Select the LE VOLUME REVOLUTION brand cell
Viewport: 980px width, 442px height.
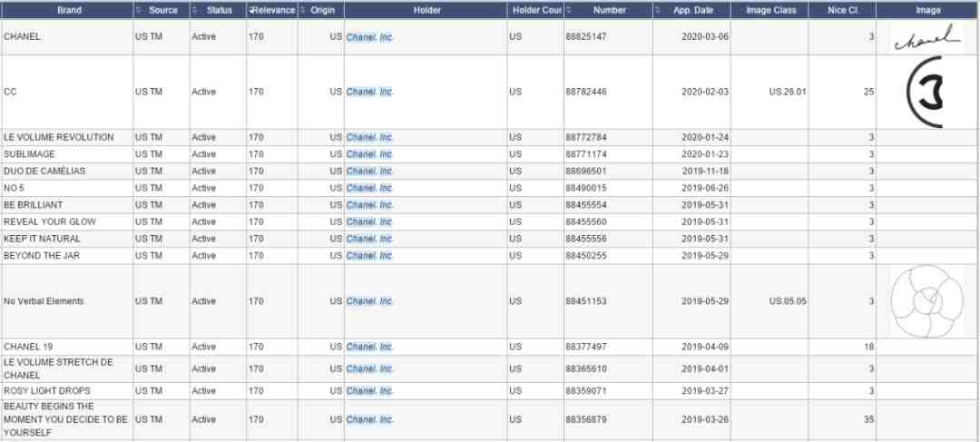pos(67,138)
